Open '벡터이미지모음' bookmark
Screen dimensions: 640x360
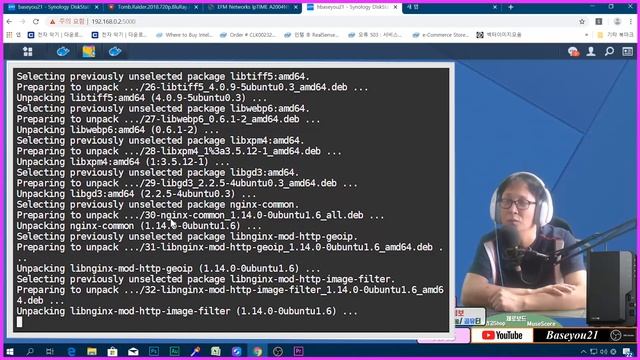click(499, 35)
